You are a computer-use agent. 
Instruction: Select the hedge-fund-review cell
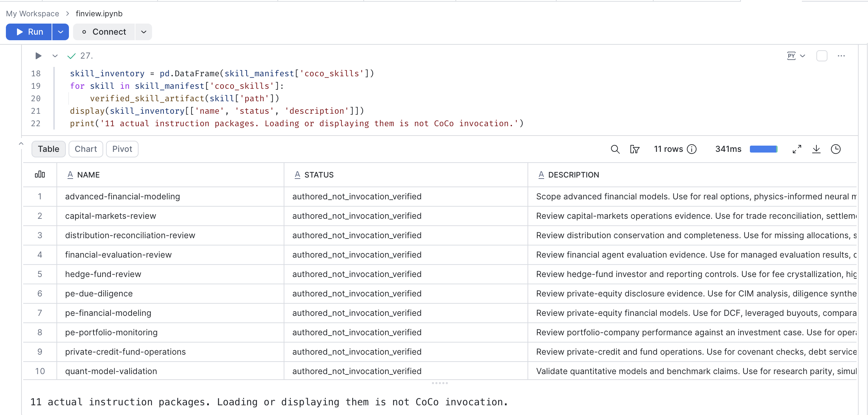click(x=170, y=274)
